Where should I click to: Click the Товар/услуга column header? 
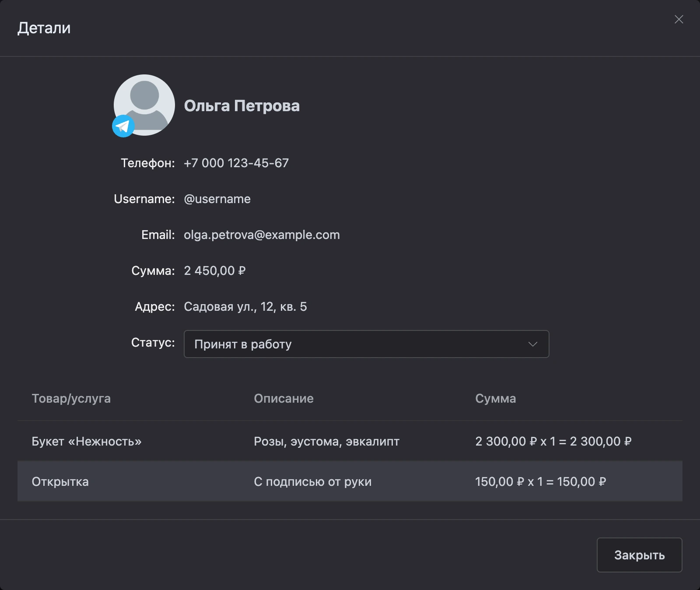coord(71,398)
